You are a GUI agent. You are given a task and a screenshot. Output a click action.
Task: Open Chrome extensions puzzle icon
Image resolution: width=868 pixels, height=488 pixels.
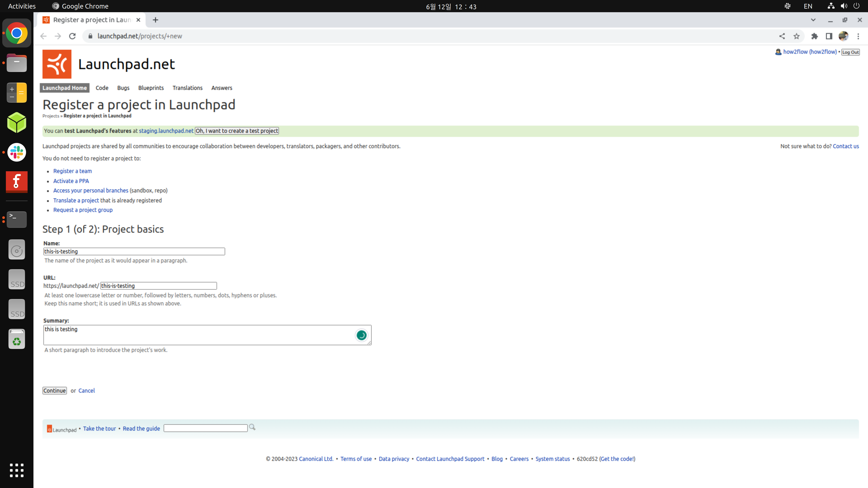click(x=815, y=36)
